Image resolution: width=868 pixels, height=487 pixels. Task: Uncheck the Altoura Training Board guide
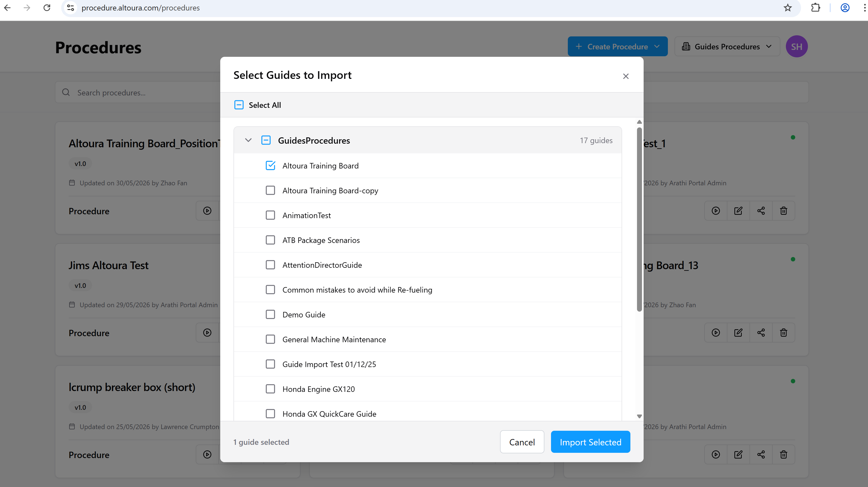pyautogui.click(x=270, y=165)
